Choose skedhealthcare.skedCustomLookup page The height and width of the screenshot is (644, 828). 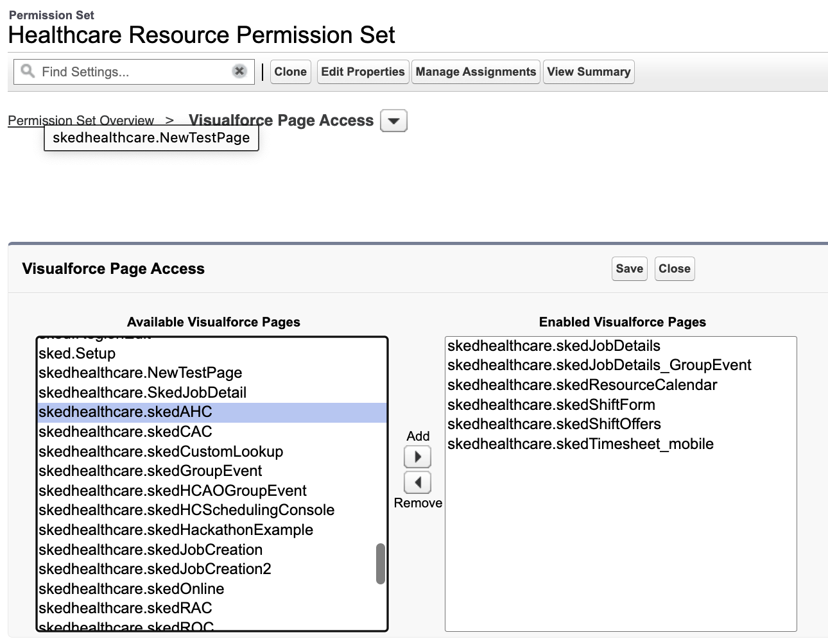click(x=212, y=452)
